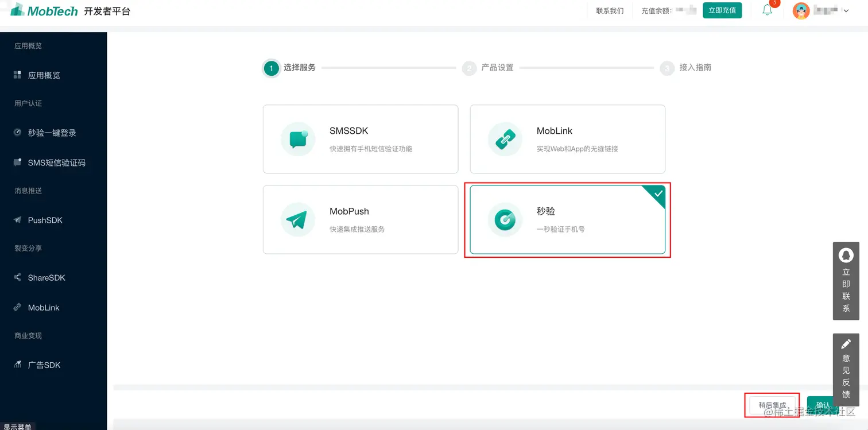Click the MobPush paper plane icon
The image size is (868, 430).
pyautogui.click(x=298, y=219)
